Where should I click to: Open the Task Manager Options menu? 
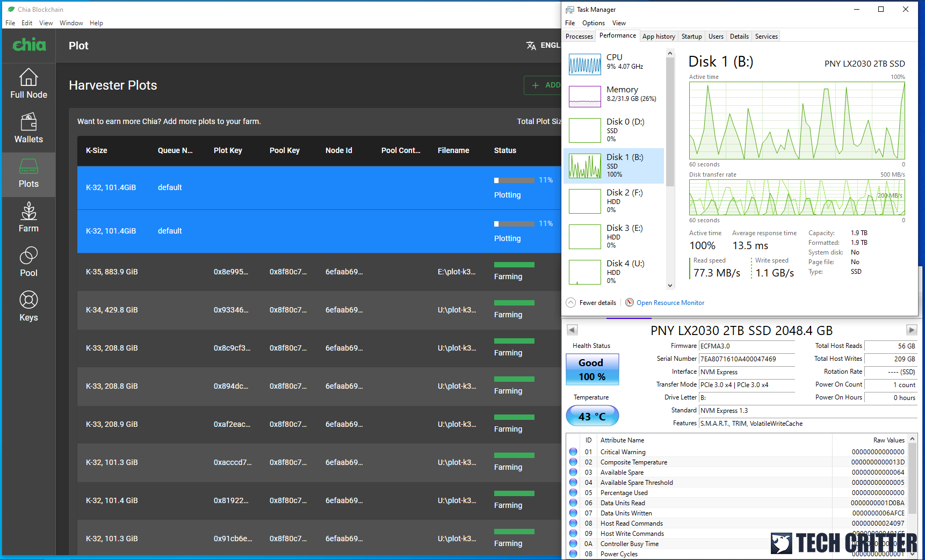(593, 23)
